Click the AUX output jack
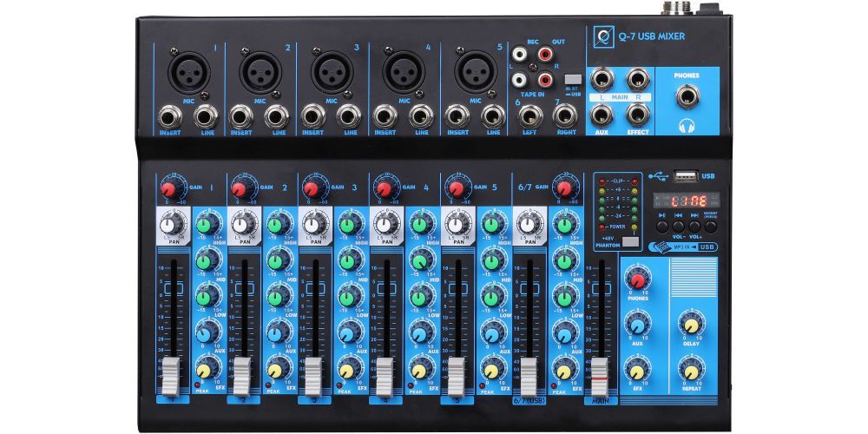Screen dimensions: 868x434 pos(602,115)
